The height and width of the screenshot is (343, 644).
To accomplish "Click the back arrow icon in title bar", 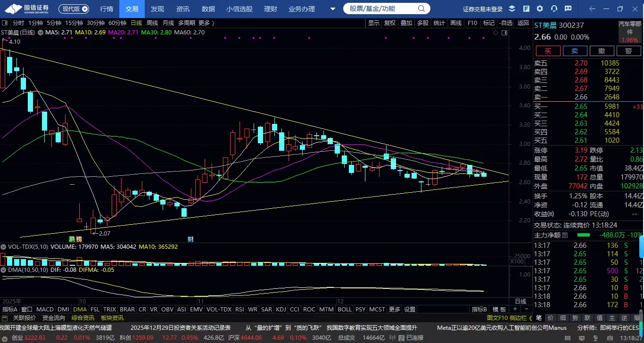I will pos(593,9).
